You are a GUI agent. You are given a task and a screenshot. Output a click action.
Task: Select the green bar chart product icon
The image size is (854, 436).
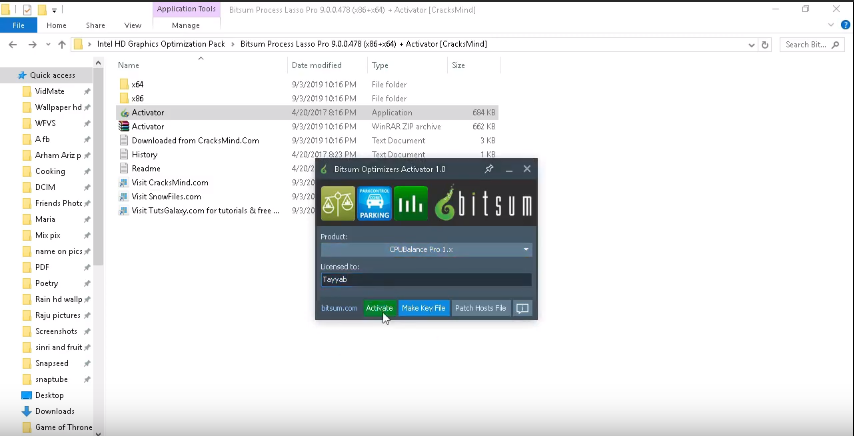pyautogui.click(x=411, y=204)
